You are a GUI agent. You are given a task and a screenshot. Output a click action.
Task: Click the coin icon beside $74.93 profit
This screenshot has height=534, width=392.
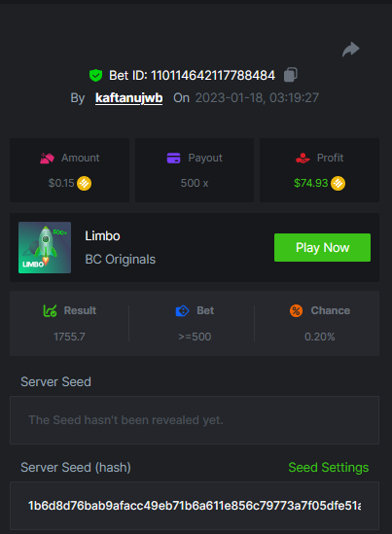(x=338, y=183)
